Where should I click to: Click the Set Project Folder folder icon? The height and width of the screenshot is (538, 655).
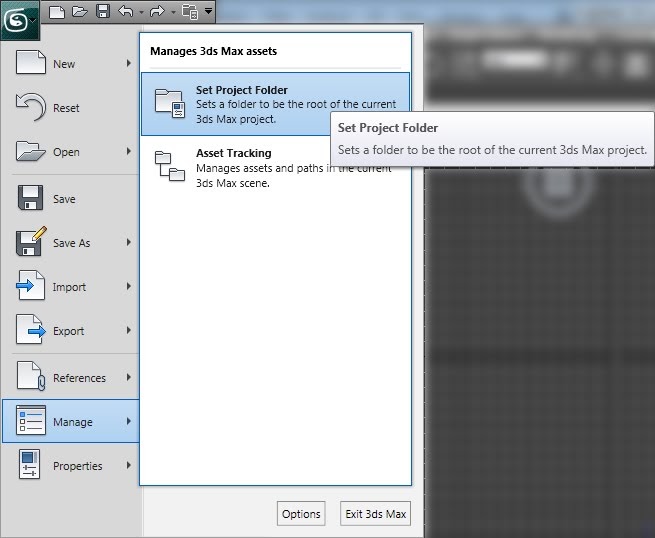(x=170, y=103)
